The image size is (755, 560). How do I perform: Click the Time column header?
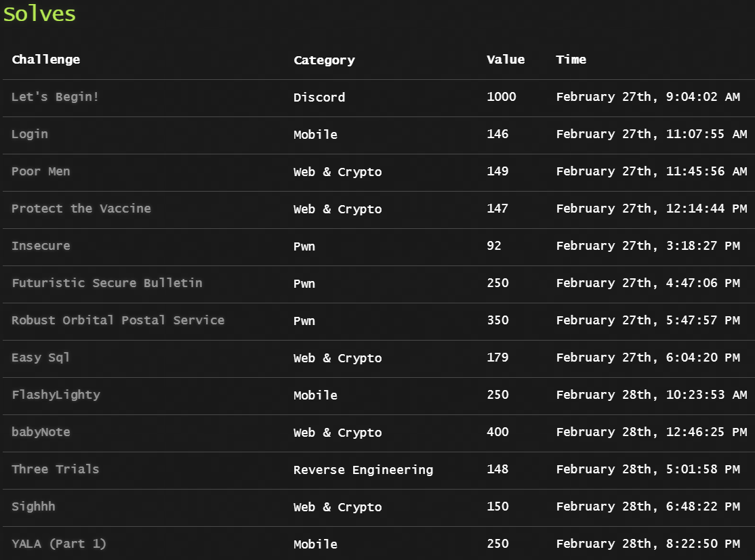pos(571,60)
